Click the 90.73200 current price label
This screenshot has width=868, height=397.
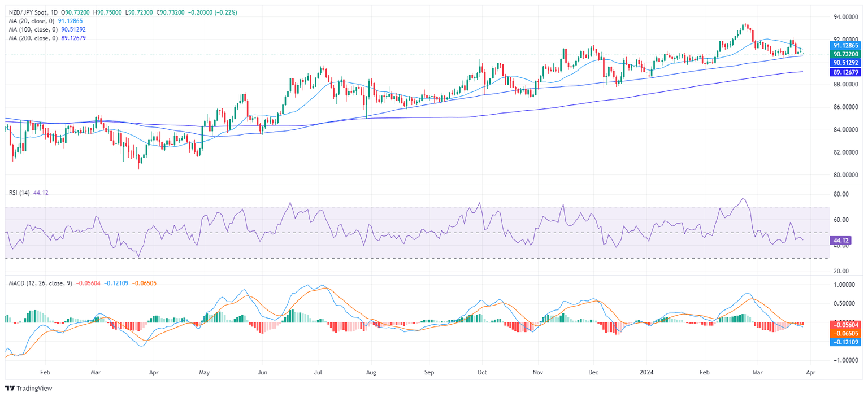[x=846, y=54]
